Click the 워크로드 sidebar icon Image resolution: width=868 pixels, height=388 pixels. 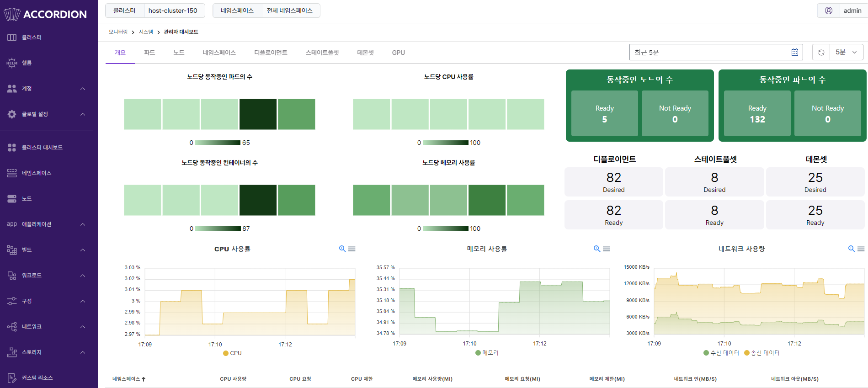click(x=12, y=276)
